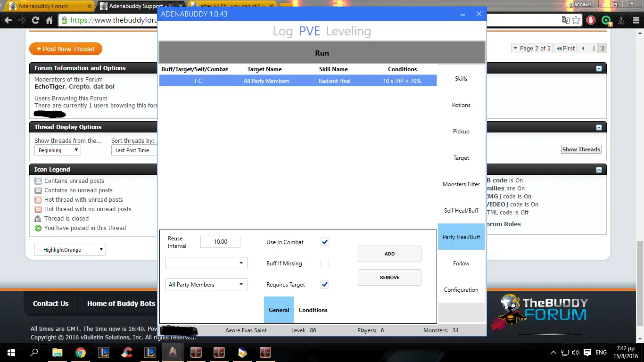
Task: Open the volume control in the tray
Action: tap(575, 353)
